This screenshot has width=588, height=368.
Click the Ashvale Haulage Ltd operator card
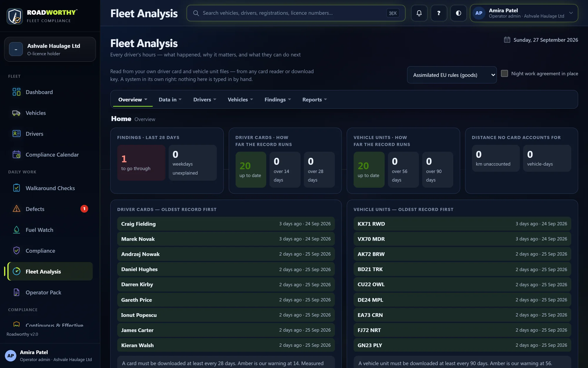click(x=50, y=49)
